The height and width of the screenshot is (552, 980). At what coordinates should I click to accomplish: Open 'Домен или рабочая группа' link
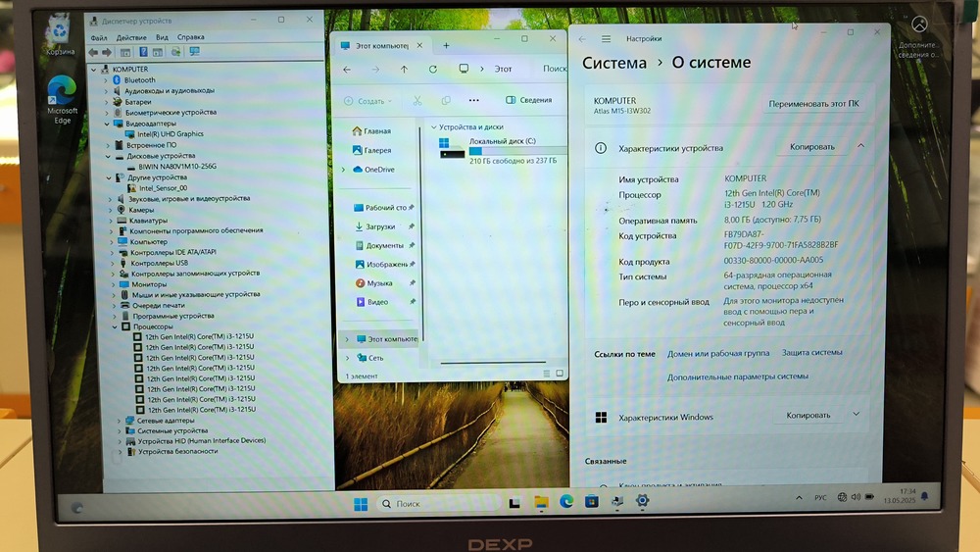[718, 353]
